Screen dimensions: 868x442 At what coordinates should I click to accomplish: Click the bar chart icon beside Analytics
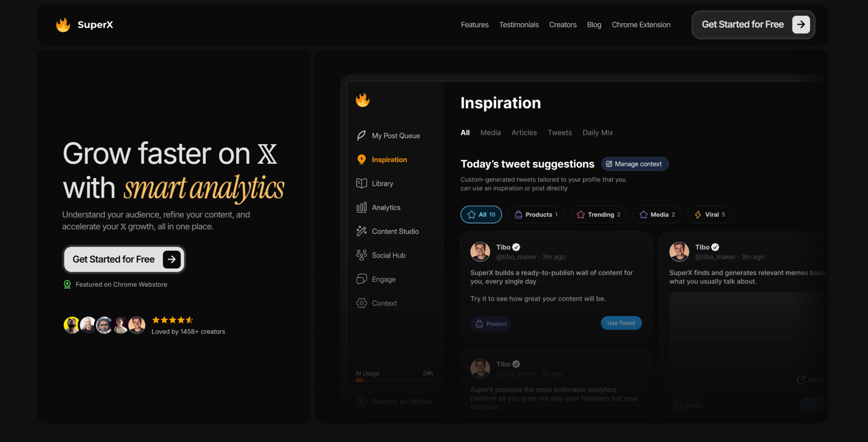(x=361, y=207)
